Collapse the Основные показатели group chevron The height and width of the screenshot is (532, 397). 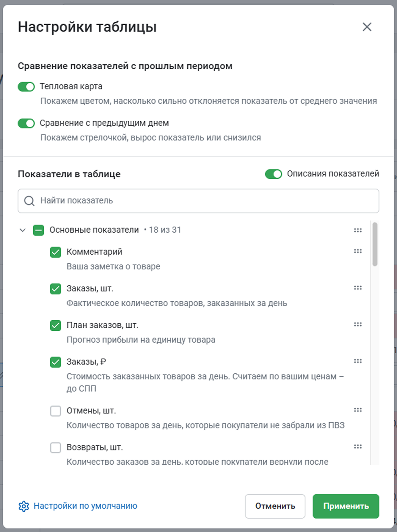23,230
